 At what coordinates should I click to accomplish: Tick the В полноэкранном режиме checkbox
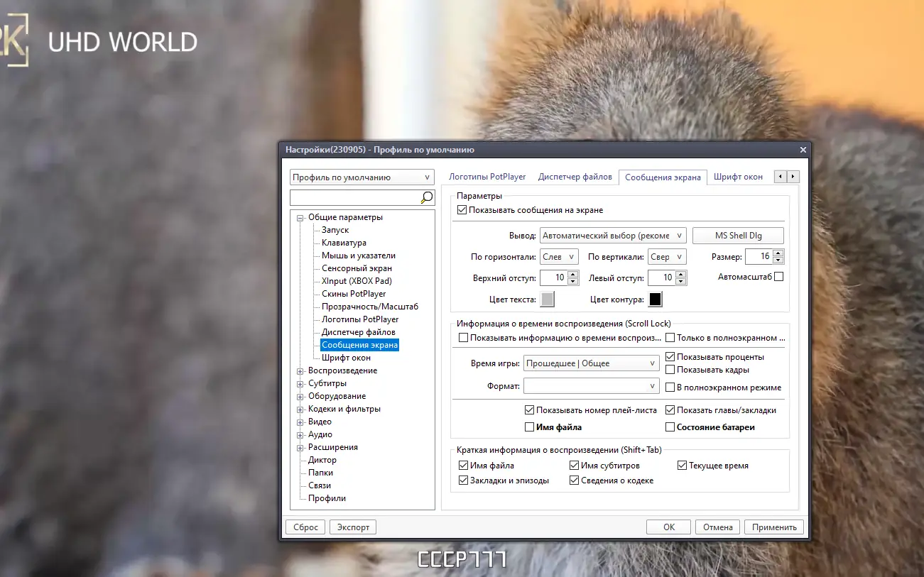pyautogui.click(x=670, y=388)
